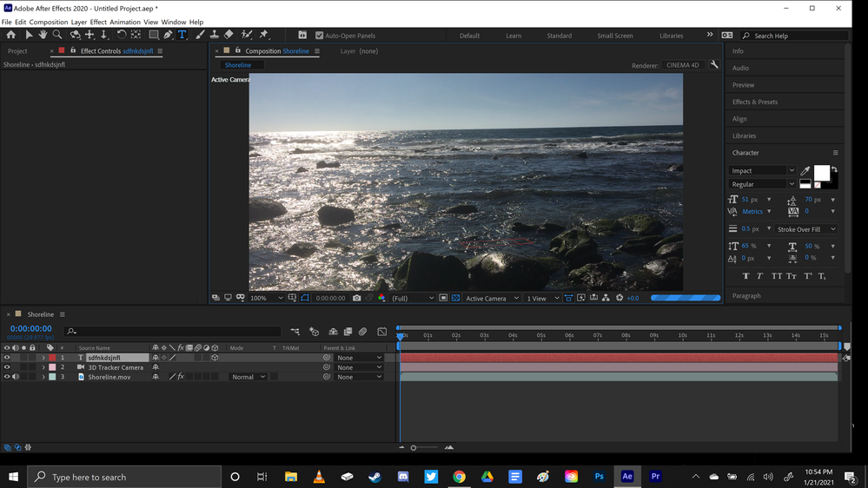This screenshot has height=488, width=868.
Task: Expand the sdfnkdsjnfl layer properties
Action: 43,358
